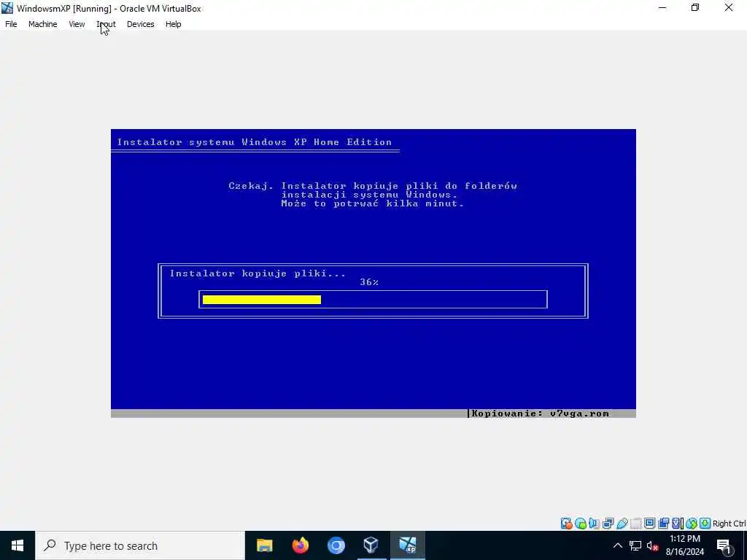747x560 pixels.
Task: Click the 'instalacji systemu Windows.' line
Action: pos(369,195)
